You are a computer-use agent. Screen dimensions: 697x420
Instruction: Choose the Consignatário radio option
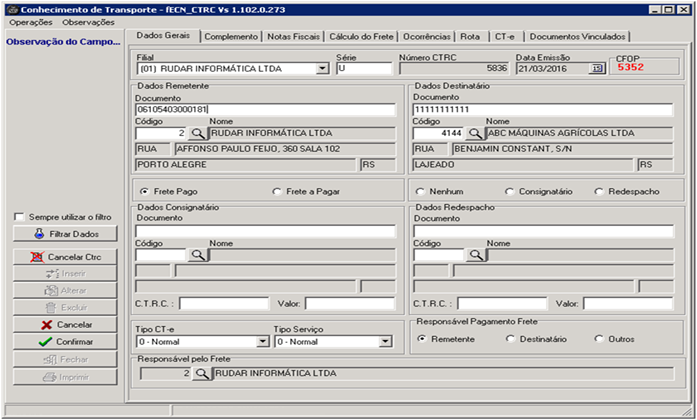coord(509,192)
